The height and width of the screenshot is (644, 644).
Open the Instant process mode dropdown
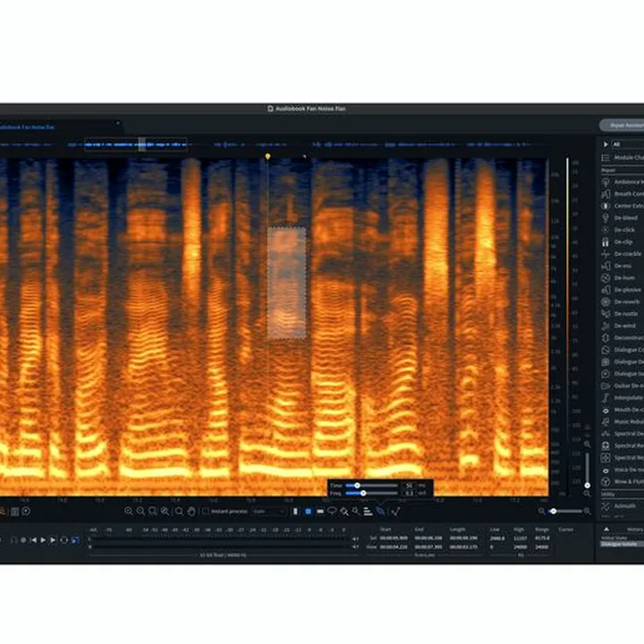[x=268, y=512]
